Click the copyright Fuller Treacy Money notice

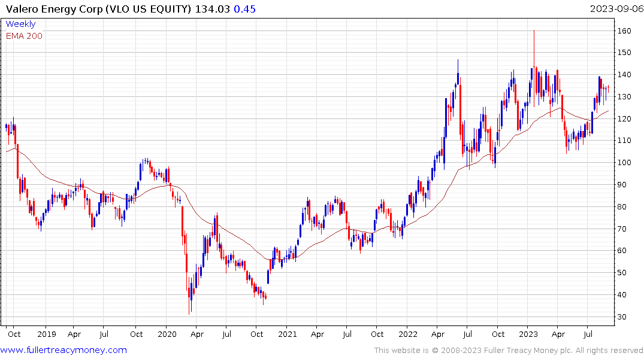[x=509, y=351]
